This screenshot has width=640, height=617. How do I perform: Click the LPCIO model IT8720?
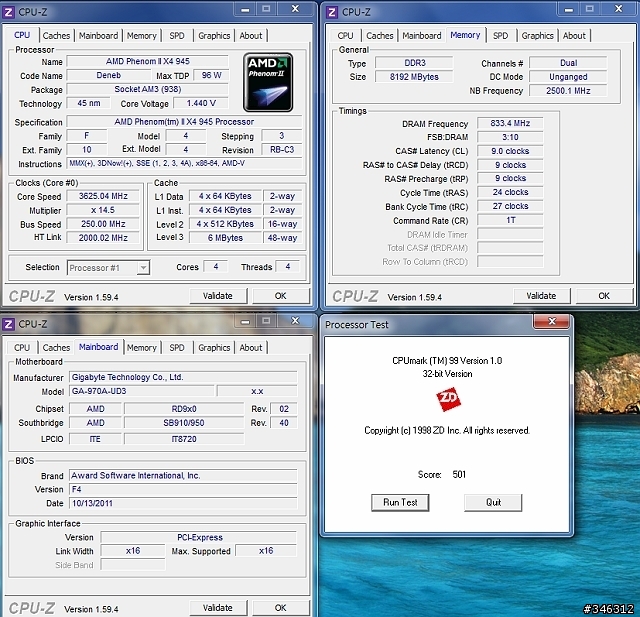click(184, 439)
